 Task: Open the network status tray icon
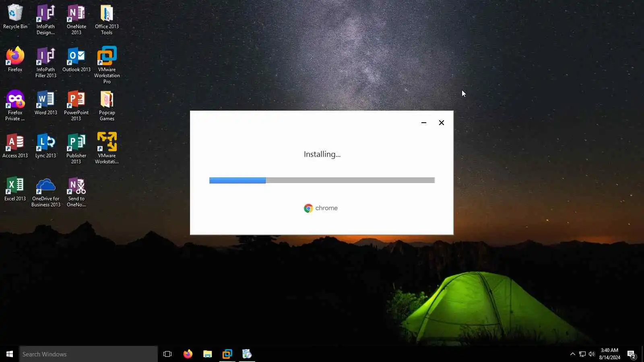(x=582, y=354)
